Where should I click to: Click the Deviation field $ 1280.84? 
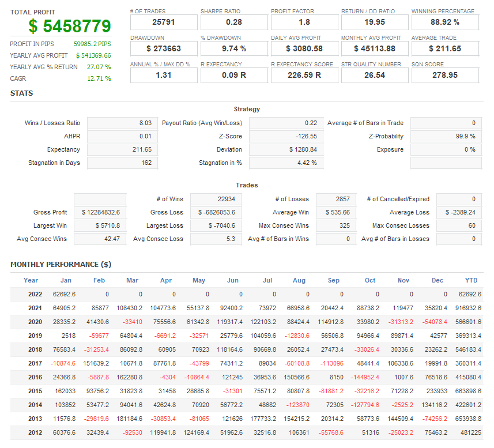click(x=286, y=150)
